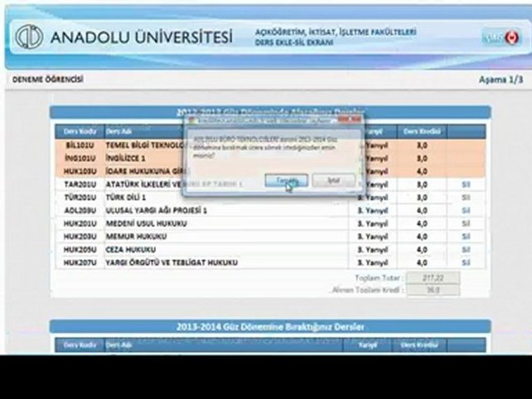Click Sil on the HUK203U Memur Hukuku row
Viewport: 532px width, 399px height.
(x=466, y=237)
